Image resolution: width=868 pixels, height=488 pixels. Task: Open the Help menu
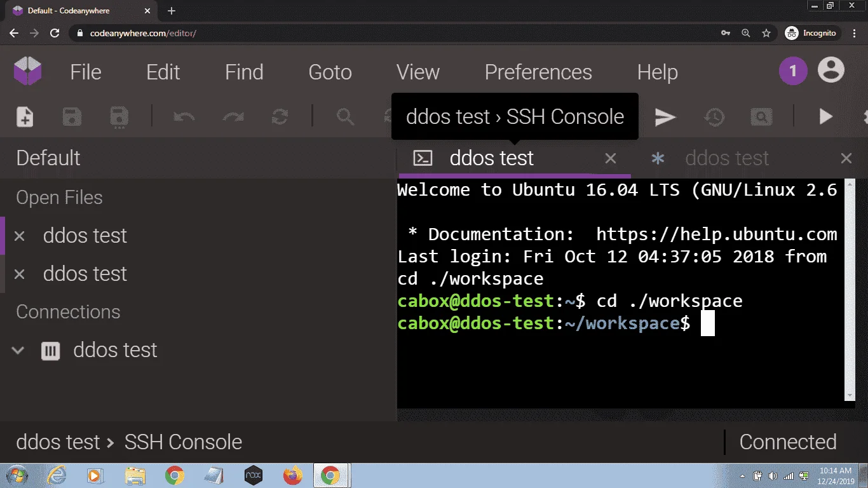click(658, 72)
